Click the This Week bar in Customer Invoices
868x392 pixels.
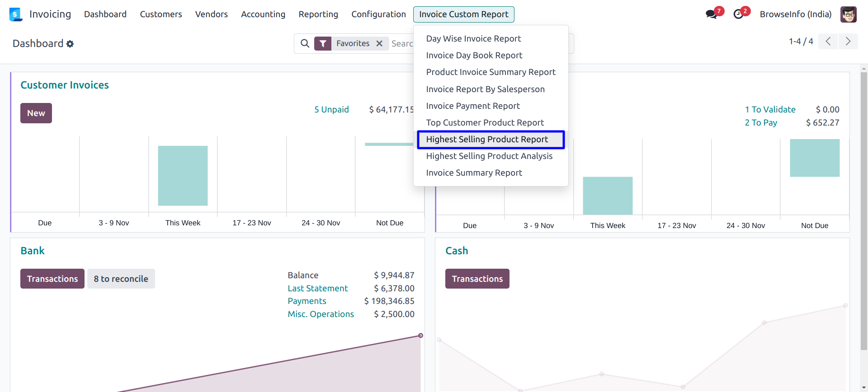pyautogui.click(x=183, y=176)
